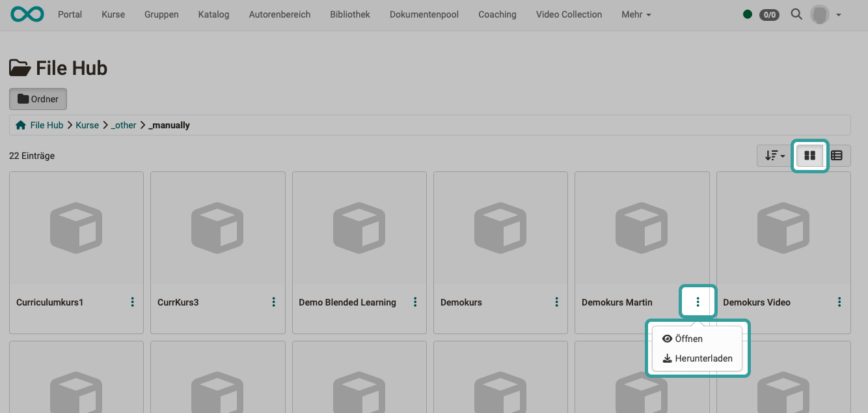
Task: Open the Mehr dropdown menu
Action: 636,14
